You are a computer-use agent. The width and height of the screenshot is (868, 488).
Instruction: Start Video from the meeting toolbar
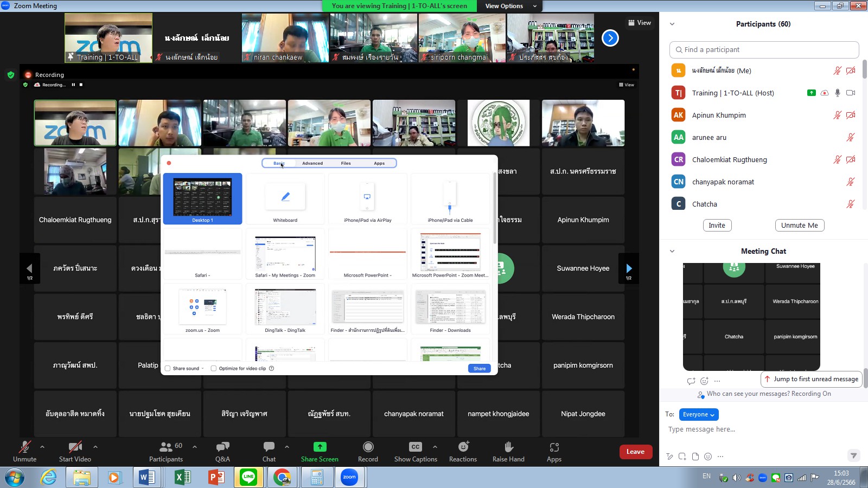pyautogui.click(x=75, y=451)
